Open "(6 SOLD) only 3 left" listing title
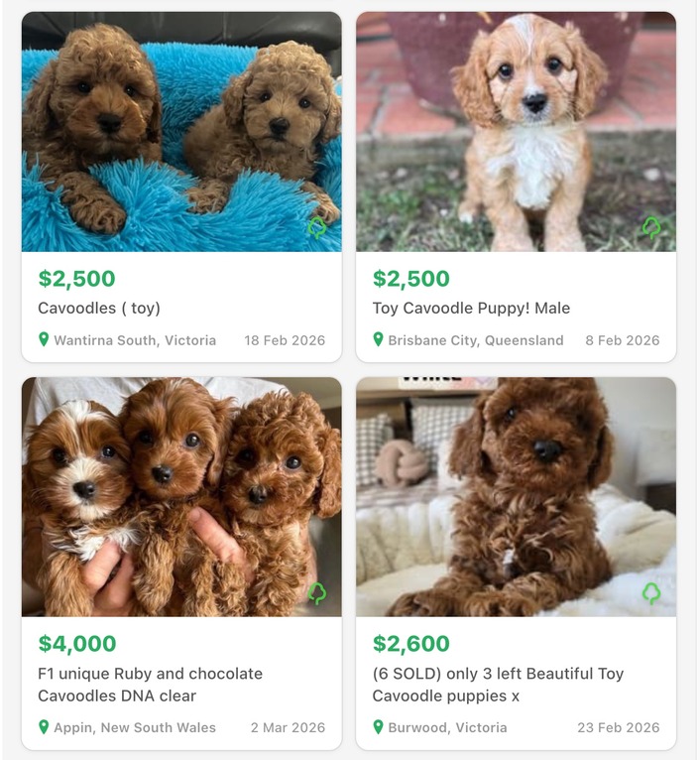 pos(498,685)
